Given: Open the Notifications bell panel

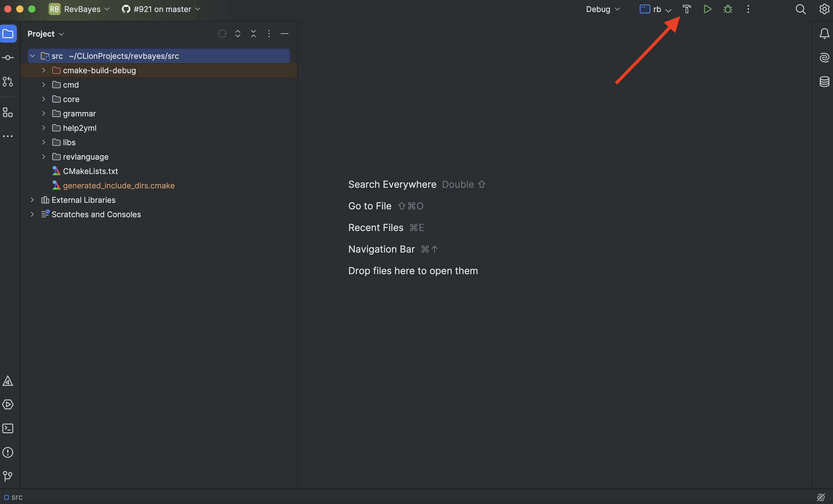Looking at the screenshot, I should coord(824,33).
